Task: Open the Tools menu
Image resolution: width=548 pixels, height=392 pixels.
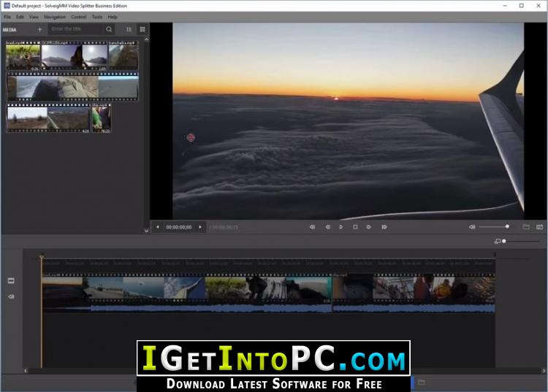Action: 97,17
